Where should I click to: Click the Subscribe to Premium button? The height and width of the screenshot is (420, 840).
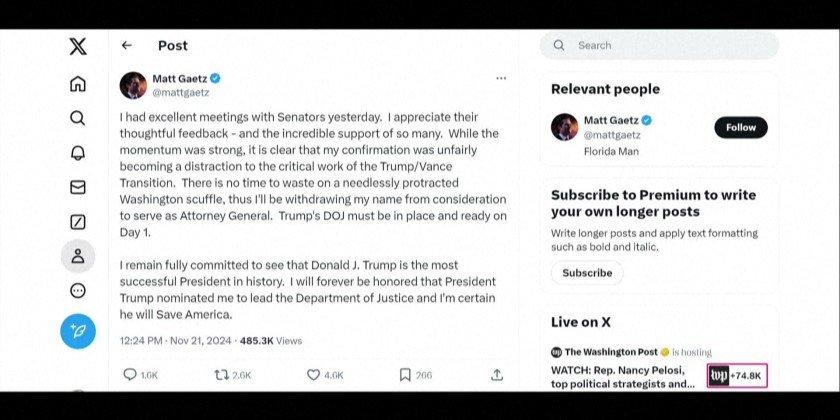(587, 273)
